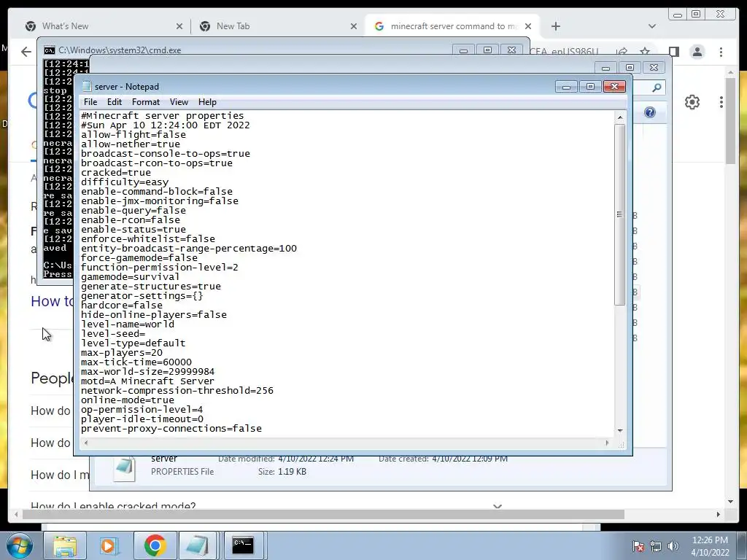Toggle Chrome side panel icon
This screenshot has width=747, height=560.
click(x=673, y=52)
